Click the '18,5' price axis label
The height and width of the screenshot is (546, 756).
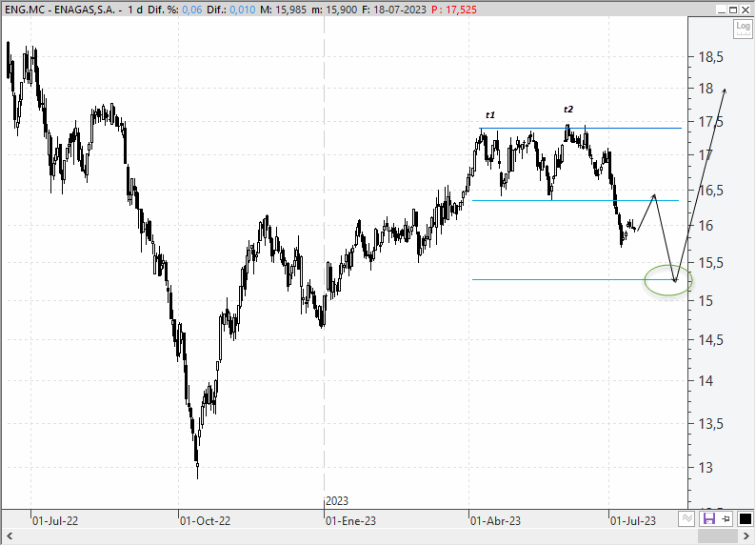point(710,57)
